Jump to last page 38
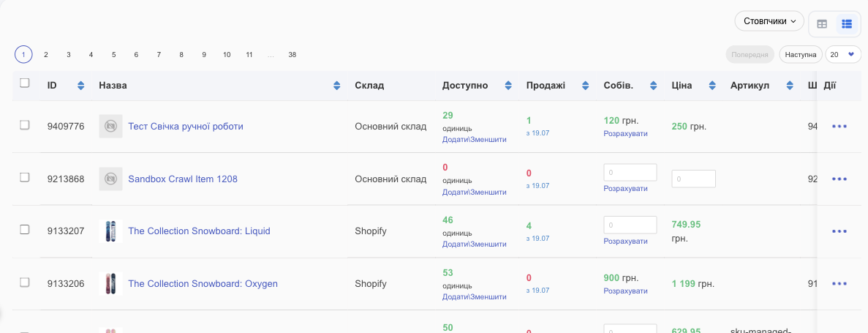Image resolution: width=868 pixels, height=333 pixels. coord(293,55)
